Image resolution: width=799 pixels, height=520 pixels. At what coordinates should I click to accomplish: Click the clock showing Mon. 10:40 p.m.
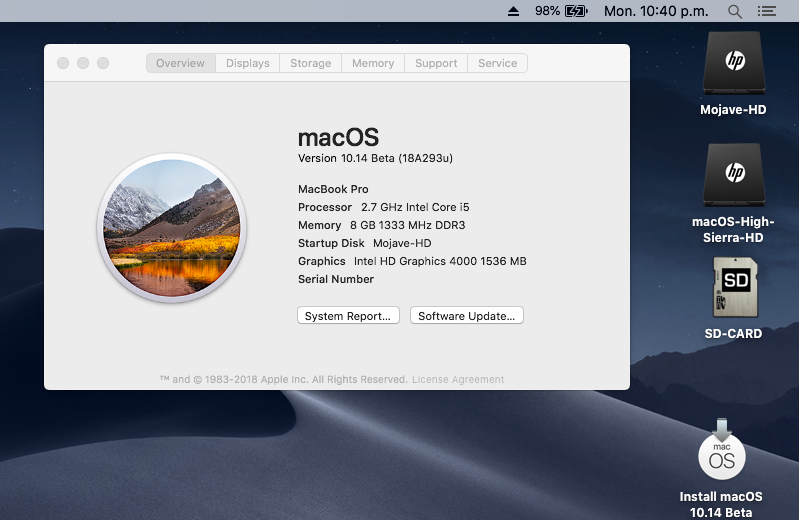[656, 11]
